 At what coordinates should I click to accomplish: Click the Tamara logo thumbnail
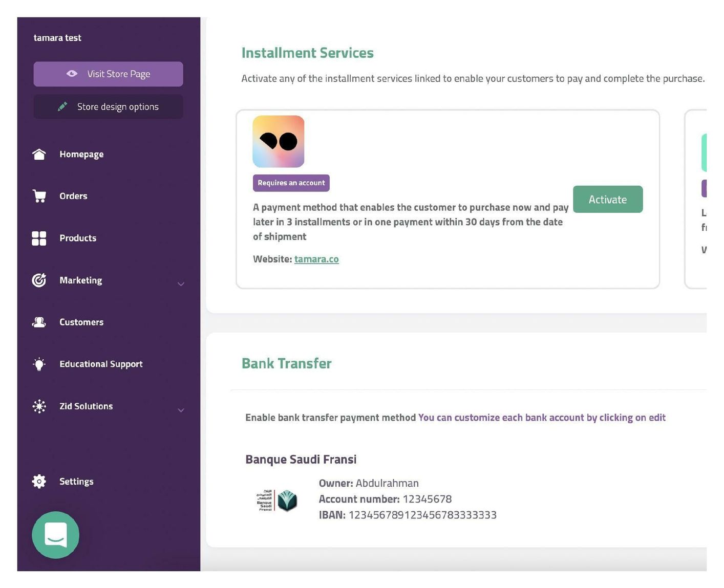[x=279, y=141]
